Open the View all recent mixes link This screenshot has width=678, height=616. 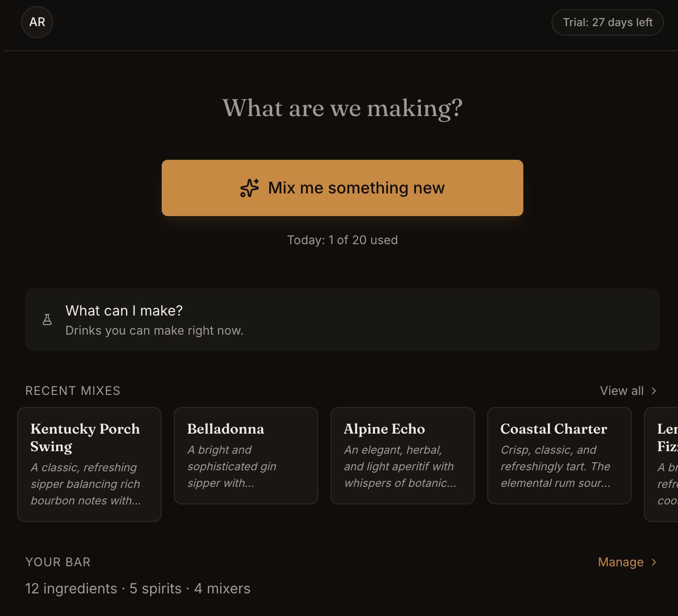click(628, 391)
